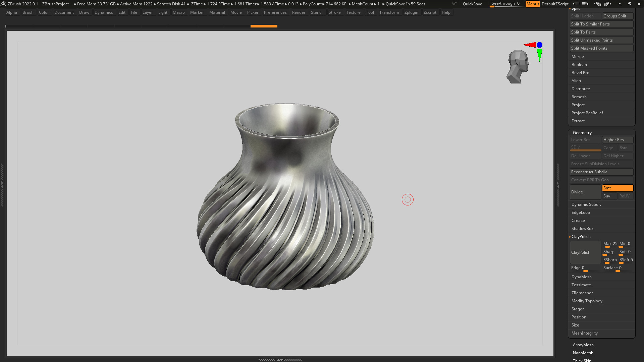Screen dimensions: 644x362
Task: Click the QuickSave button
Action: [472, 4]
